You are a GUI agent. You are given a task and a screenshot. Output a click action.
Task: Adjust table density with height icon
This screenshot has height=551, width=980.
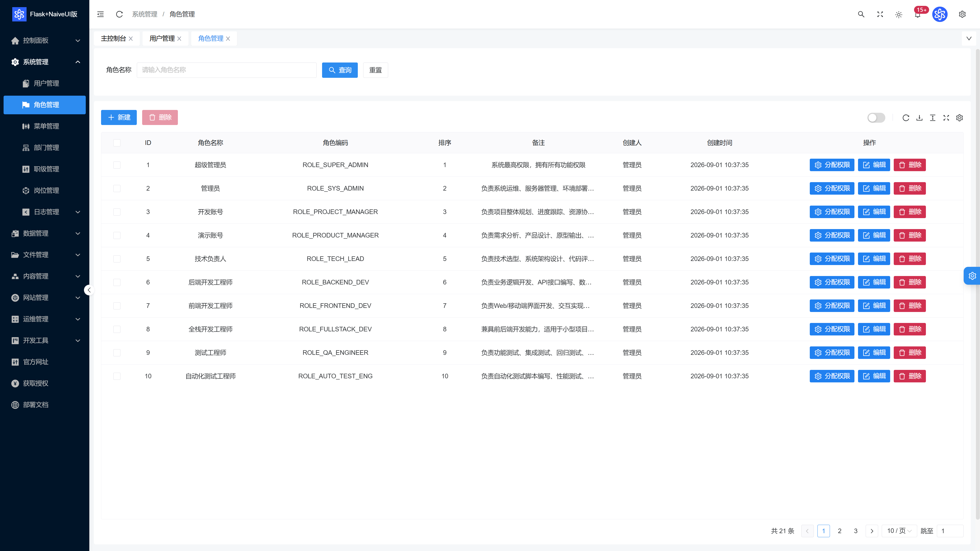pos(933,118)
